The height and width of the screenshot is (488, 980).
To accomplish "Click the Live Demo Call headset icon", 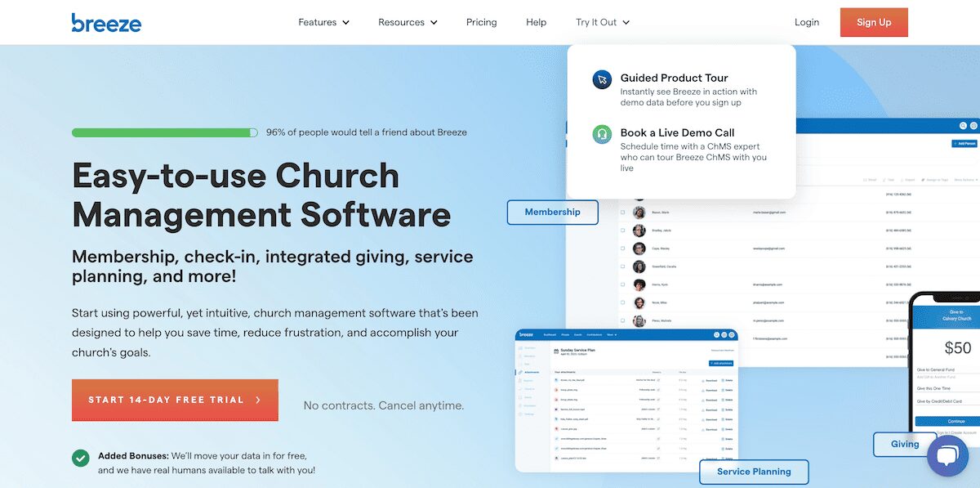I will 602,134.
